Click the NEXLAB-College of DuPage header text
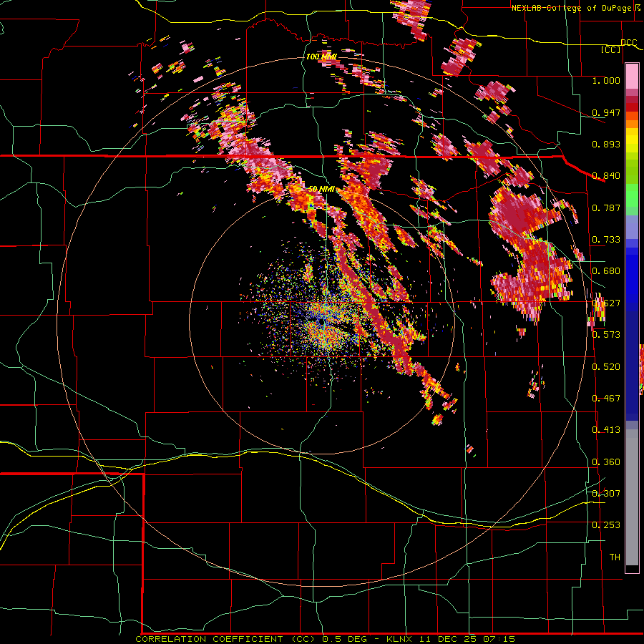The height and width of the screenshot is (644, 644). (x=573, y=8)
